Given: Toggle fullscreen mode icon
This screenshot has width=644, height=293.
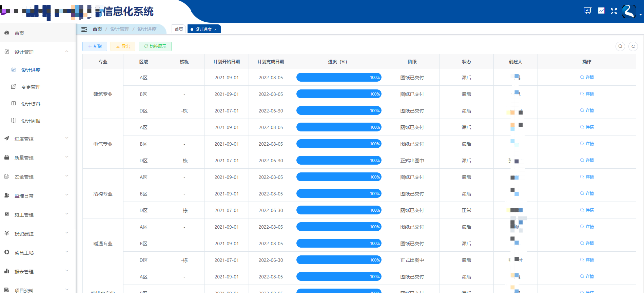Looking at the screenshot, I should pyautogui.click(x=614, y=11).
